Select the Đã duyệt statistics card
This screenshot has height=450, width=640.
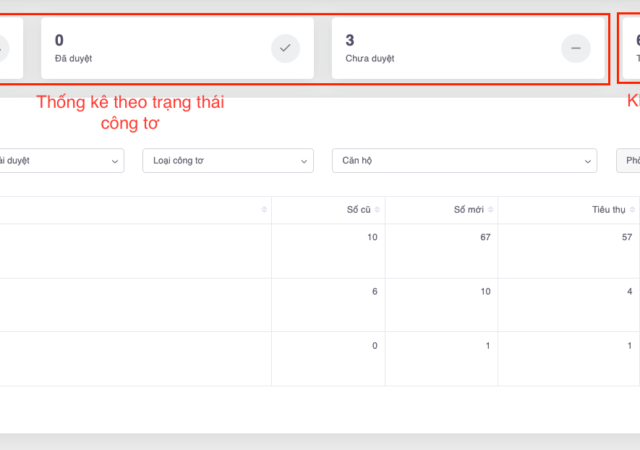click(x=177, y=48)
